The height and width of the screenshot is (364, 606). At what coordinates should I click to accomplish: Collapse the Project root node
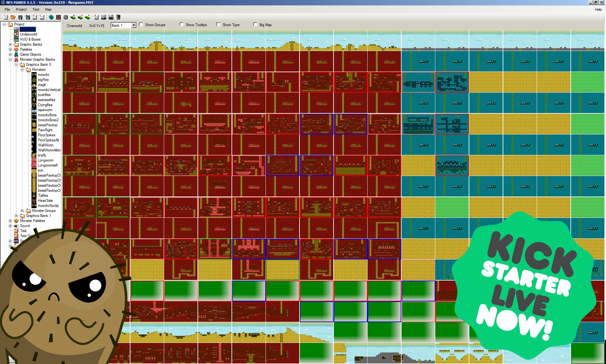4,24
